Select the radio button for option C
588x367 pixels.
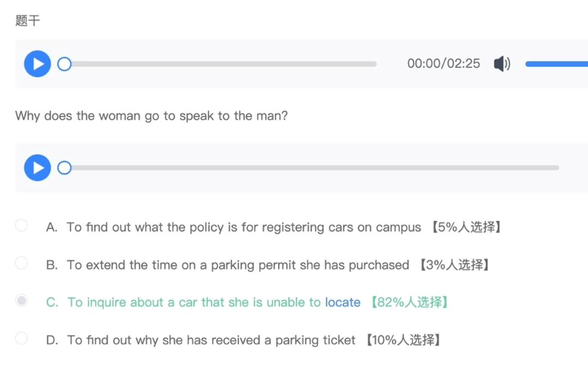tap(21, 300)
